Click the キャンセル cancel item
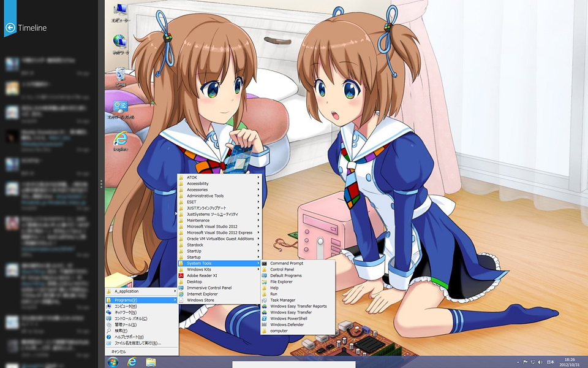588x368 pixels. point(141,352)
